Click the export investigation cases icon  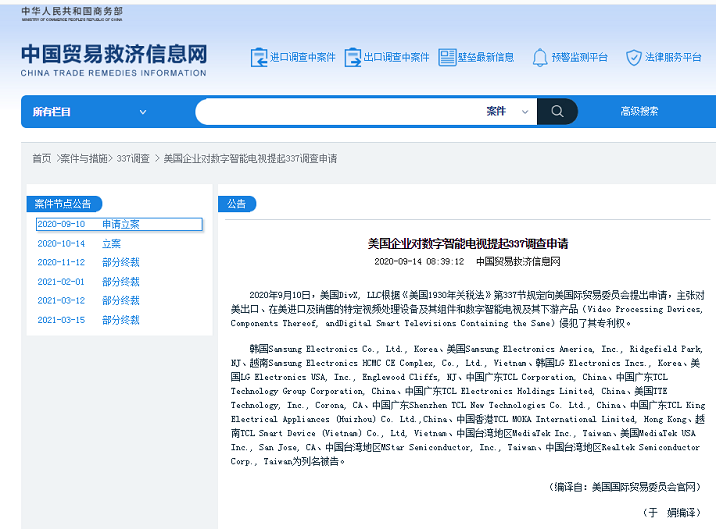coord(353,58)
